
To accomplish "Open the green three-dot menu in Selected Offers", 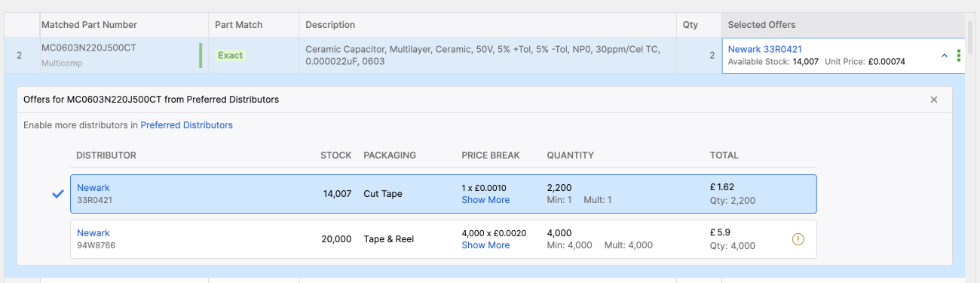I will pyautogui.click(x=959, y=56).
